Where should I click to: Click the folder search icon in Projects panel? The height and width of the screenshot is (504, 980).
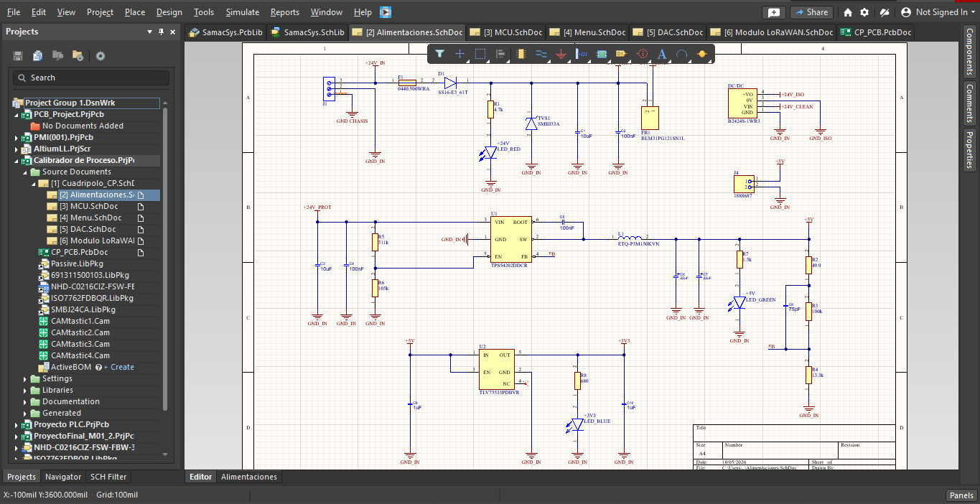57,56
